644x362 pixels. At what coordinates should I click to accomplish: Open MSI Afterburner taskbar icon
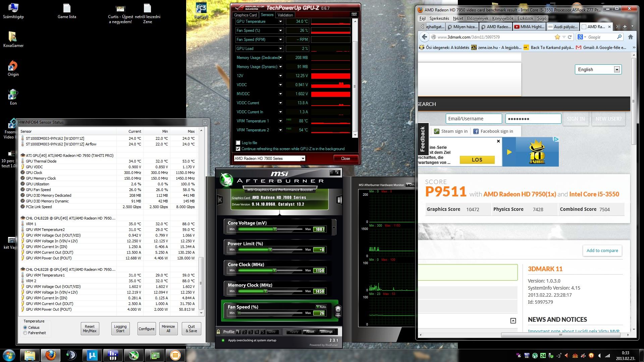133,355
